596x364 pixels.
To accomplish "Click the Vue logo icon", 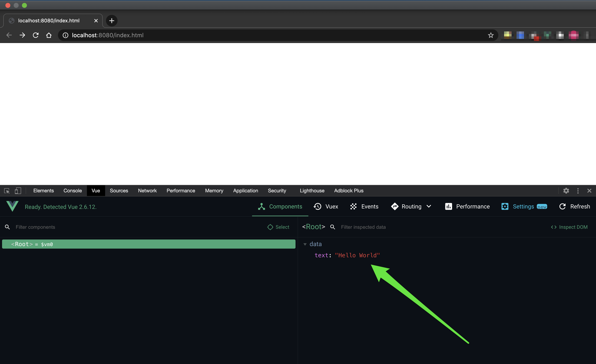I will point(12,206).
